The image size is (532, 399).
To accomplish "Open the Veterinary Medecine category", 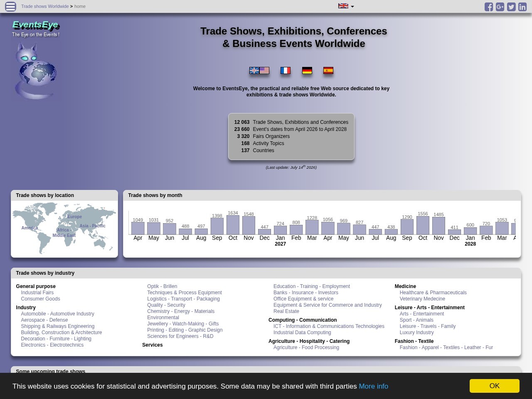I will point(422,299).
